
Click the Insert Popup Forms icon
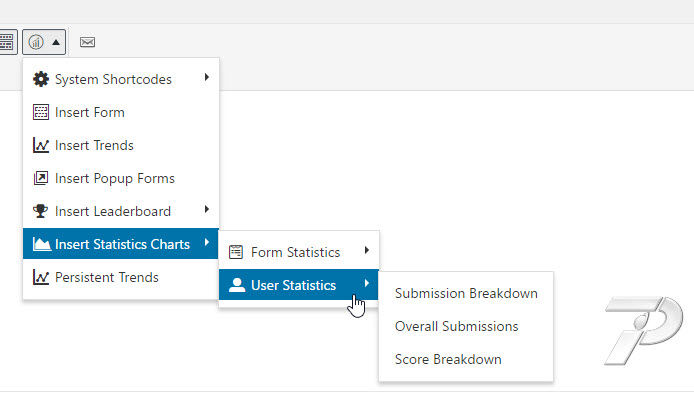click(41, 178)
